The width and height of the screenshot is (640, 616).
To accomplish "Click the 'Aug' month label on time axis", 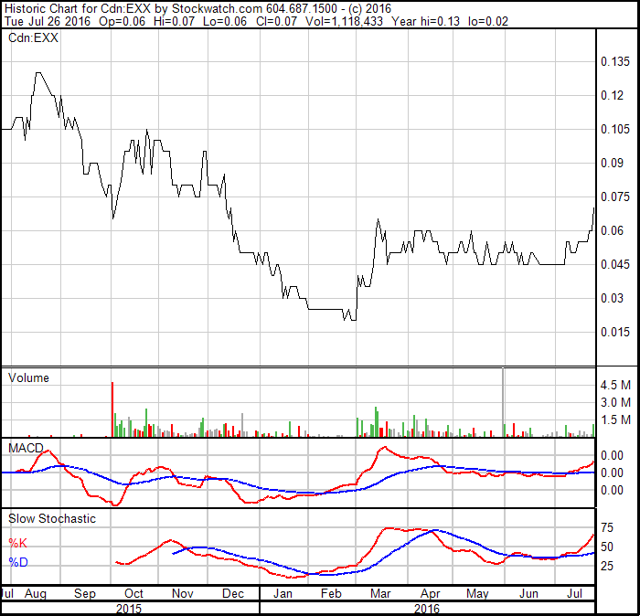I will [36, 594].
